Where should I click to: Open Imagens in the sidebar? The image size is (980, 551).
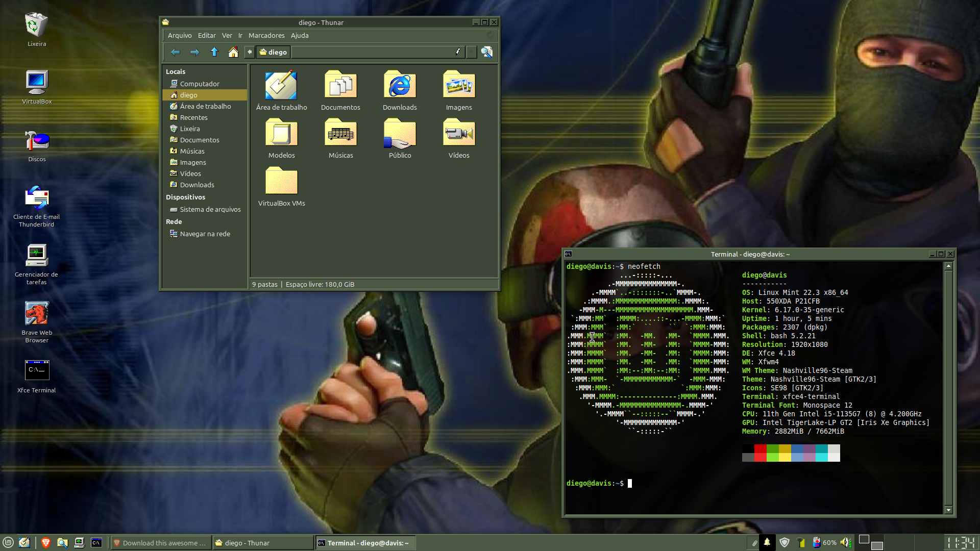pyautogui.click(x=205, y=162)
